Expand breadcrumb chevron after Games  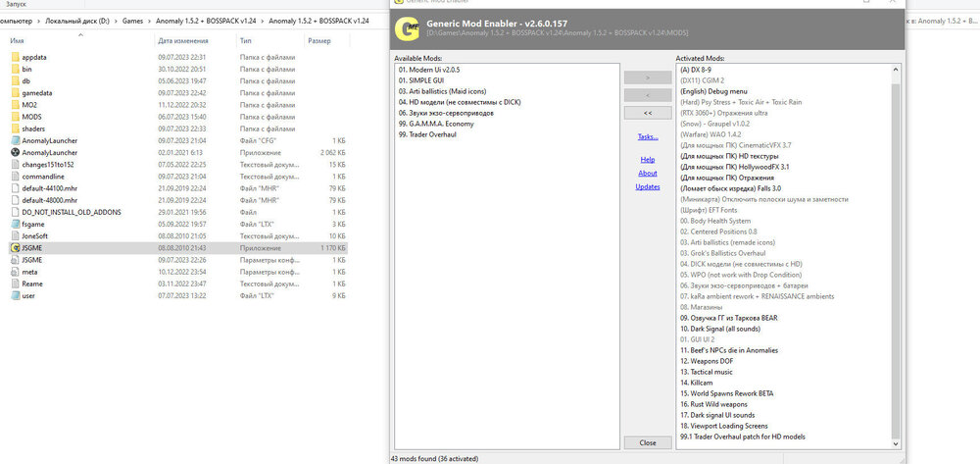(149, 21)
